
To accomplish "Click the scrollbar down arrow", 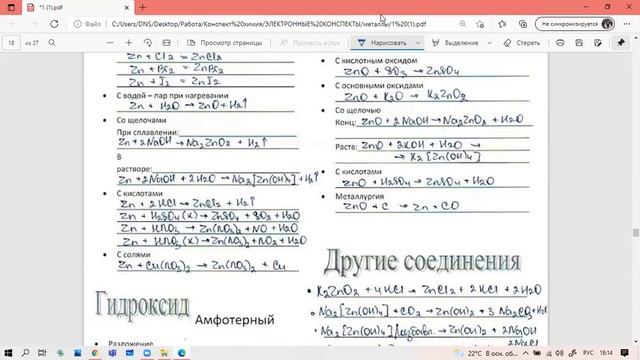I will [x=636, y=342].
